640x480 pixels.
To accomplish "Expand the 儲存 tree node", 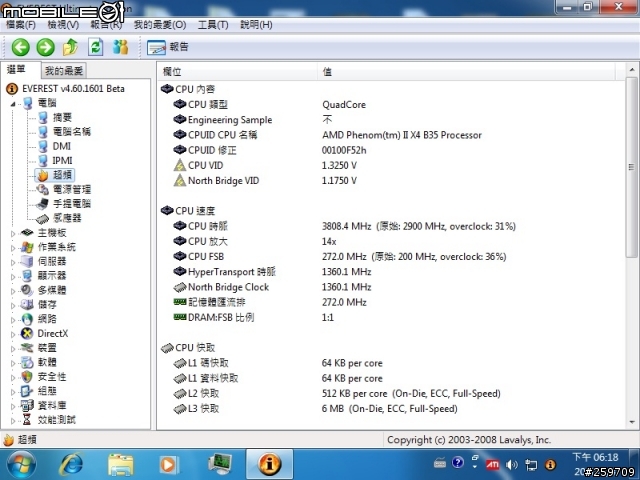I will click(x=13, y=305).
